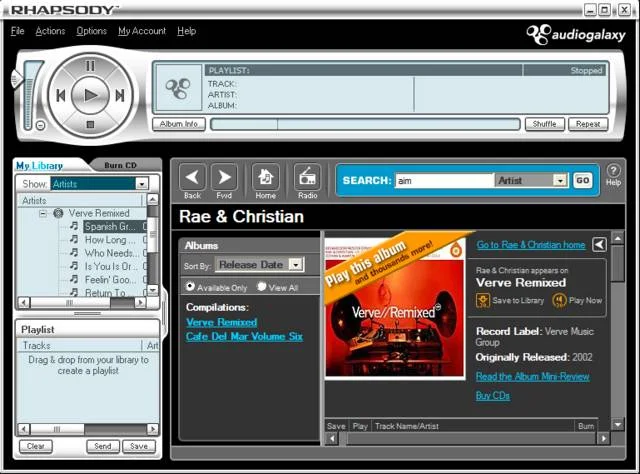The height and width of the screenshot is (474, 640).
Task: Click the GO search button
Action: [582, 180]
